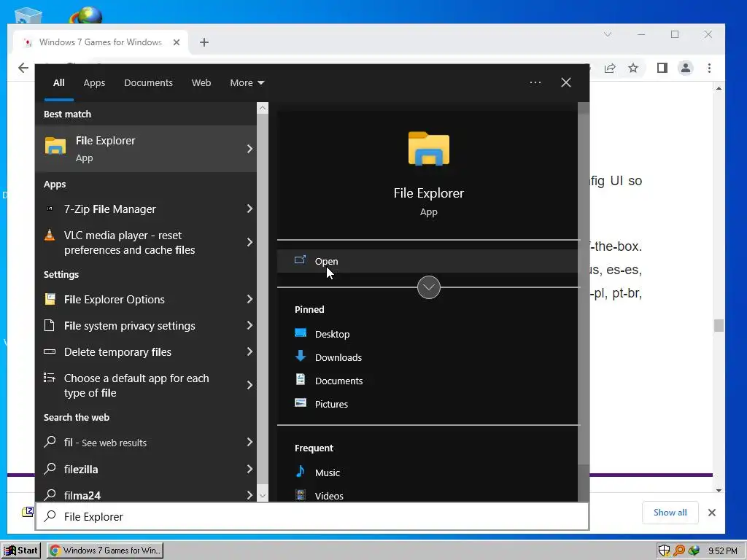Image resolution: width=747 pixels, height=560 pixels.
Task: Bookmark this page with star icon
Action: point(633,68)
